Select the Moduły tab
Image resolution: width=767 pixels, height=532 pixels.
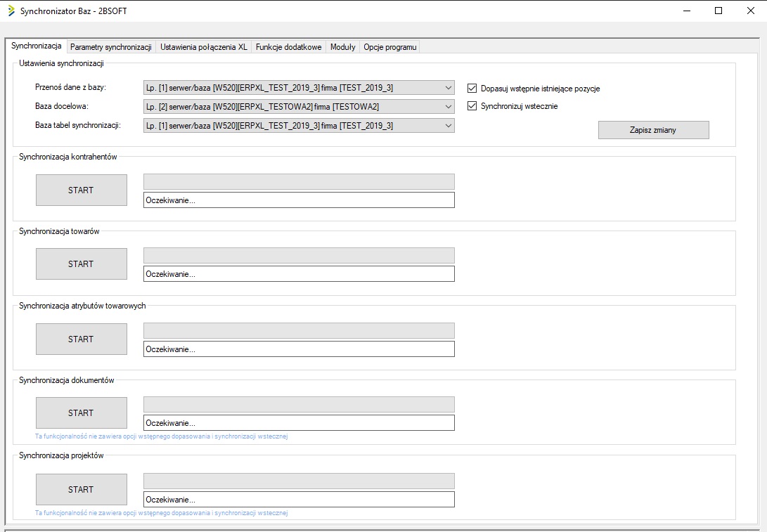click(343, 47)
